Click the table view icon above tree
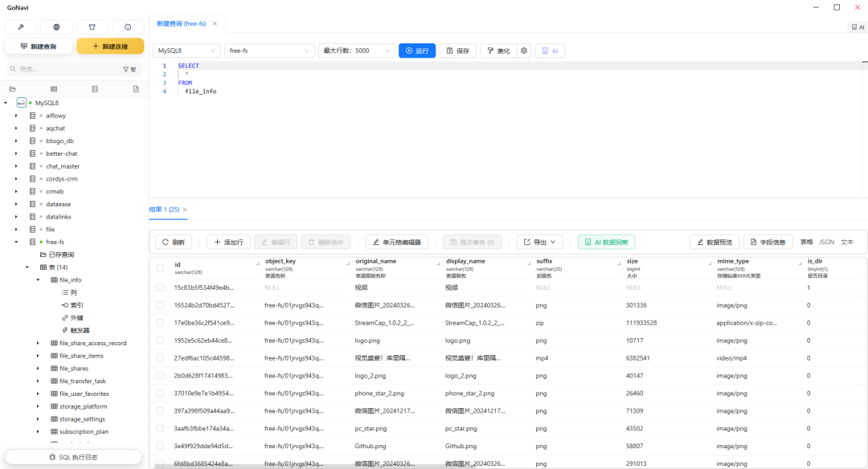Image resolution: width=868 pixels, height=469 pixels. pos(54,88)
